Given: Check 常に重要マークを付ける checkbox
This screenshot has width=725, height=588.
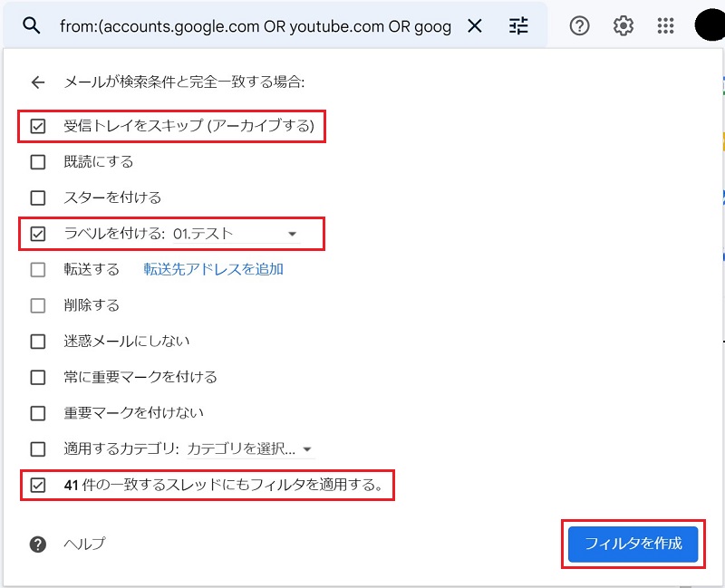Looking at the screenshot, I should (x=38, y=377).
